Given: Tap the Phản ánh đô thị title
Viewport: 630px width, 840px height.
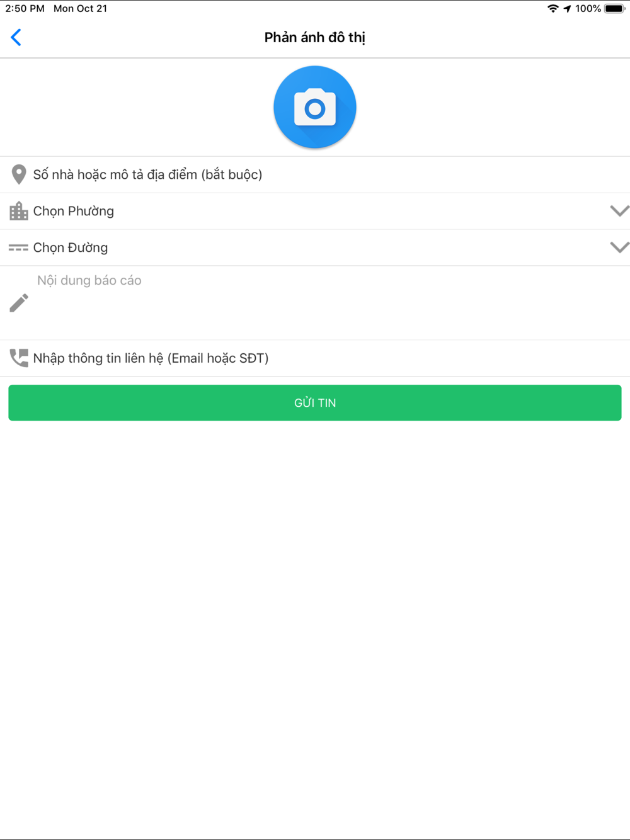Looking at the screenshot, I should 315,37.
